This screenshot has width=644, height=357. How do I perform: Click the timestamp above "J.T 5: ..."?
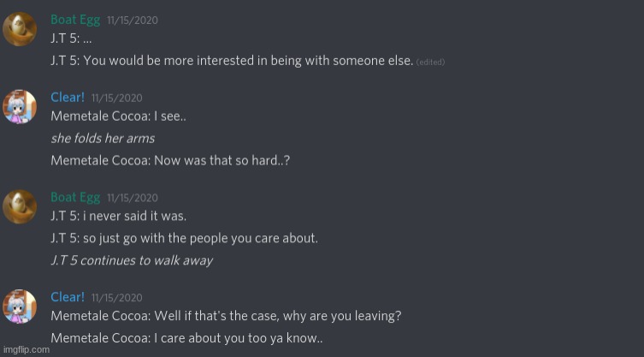(x=132, y=21)
